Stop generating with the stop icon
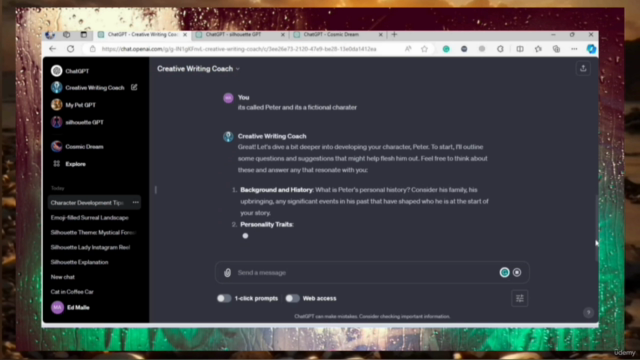The width and height of the screenshot is (640, 360). 517,272
